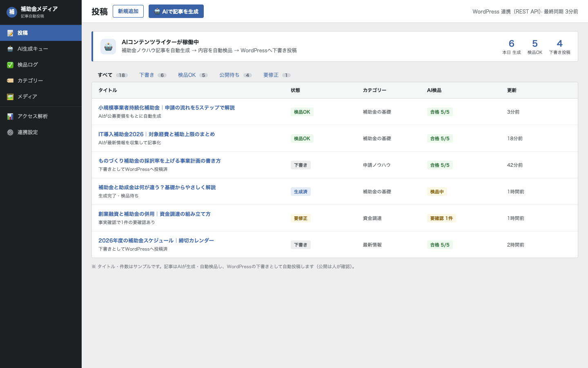The width and height of the screenshot is (588, 368).
Task: Click 合格 5/5 in the 小規模事業者 row
Action: (440, 112)
